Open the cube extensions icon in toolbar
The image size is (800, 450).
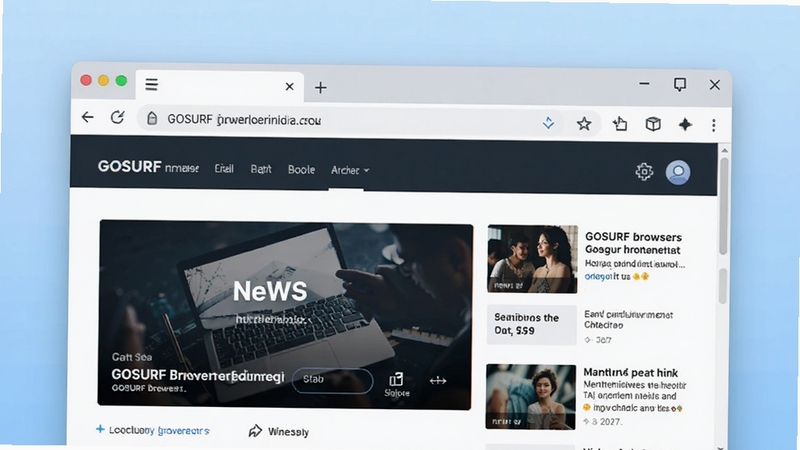[653, 124]
